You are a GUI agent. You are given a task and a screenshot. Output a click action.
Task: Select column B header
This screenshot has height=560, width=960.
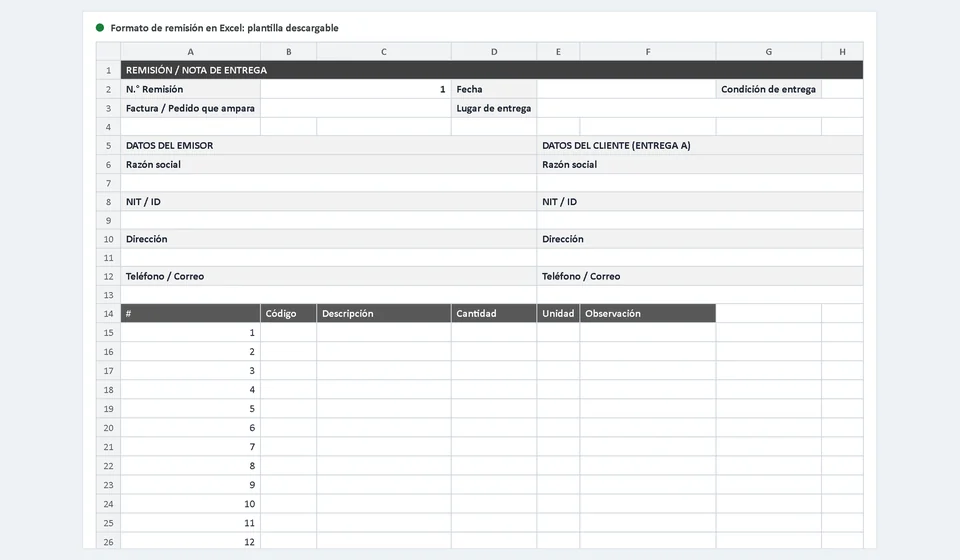coord(288,52)
